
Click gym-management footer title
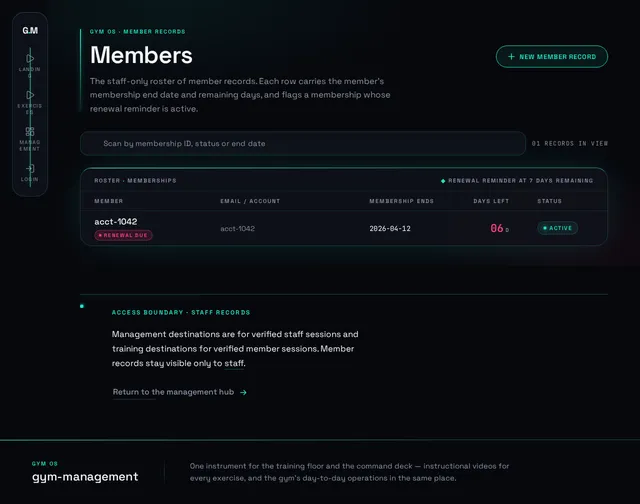(x=85, y=477)
